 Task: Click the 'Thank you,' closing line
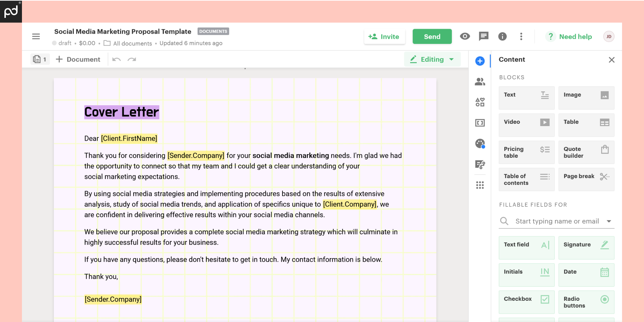coord(101,277)
